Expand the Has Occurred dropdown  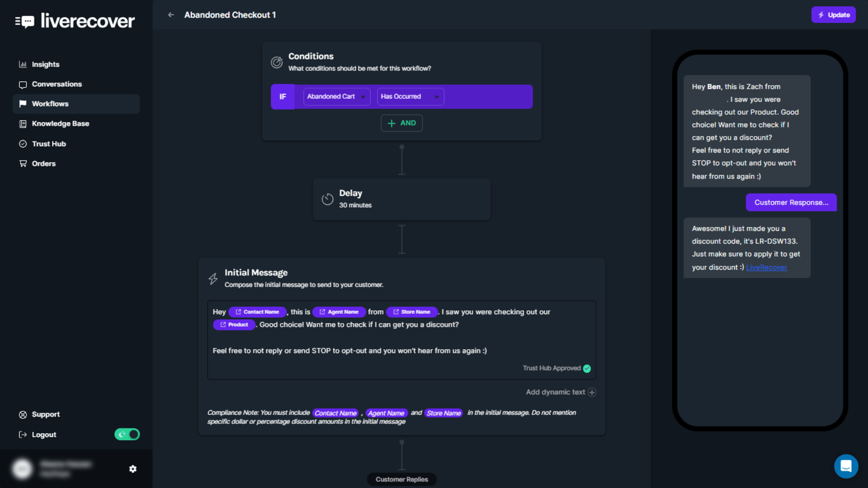pyautogui.click(x=410, y=97)
